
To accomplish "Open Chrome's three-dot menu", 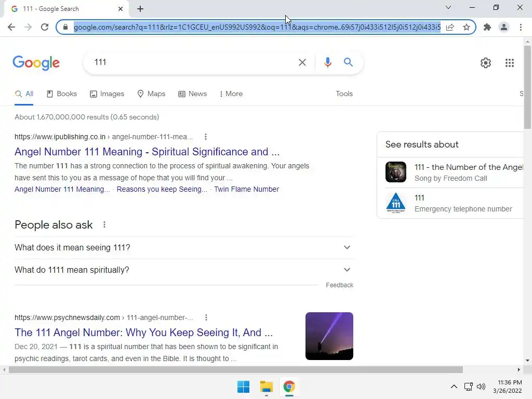I will click(521, 27).
